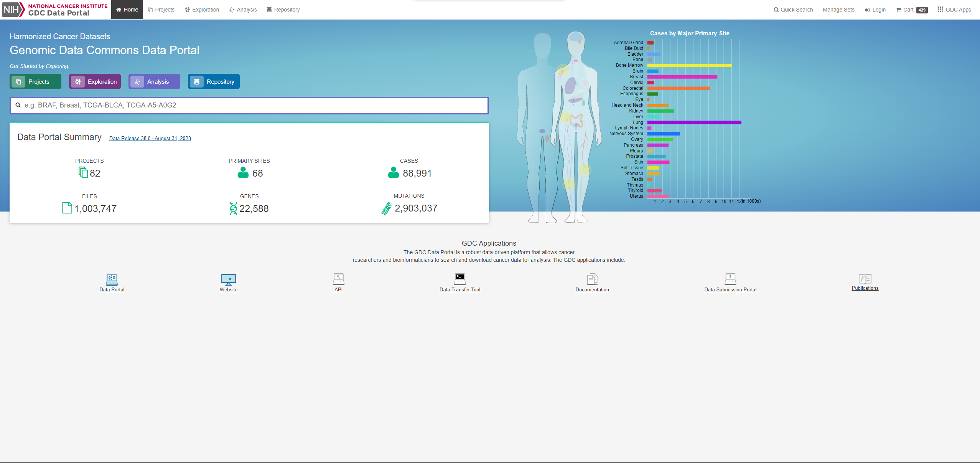Click the Data Portal application icon
This screenshot has height=463, width=980.
[x=112, y=279]
